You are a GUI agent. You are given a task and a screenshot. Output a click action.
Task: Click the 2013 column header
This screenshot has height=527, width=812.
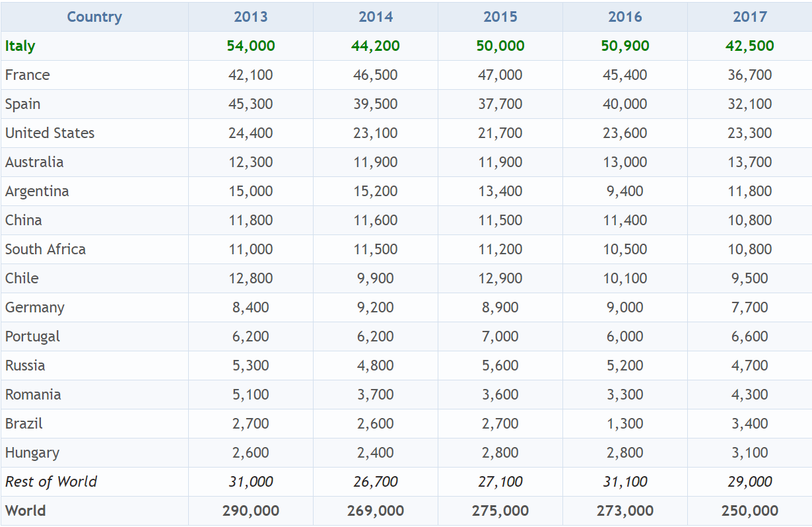click(x=251, y=17)
